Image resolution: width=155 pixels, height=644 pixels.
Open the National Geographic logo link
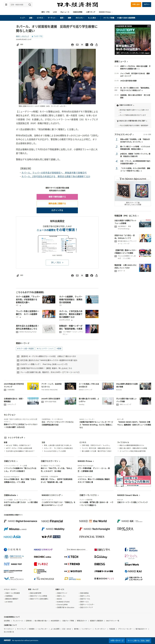coord(40,571)
